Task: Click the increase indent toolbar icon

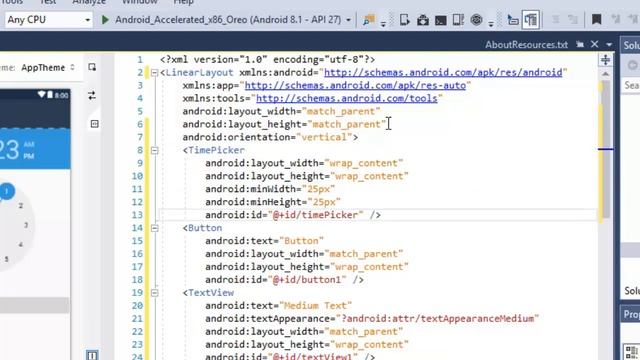Action: click(573, 20)
